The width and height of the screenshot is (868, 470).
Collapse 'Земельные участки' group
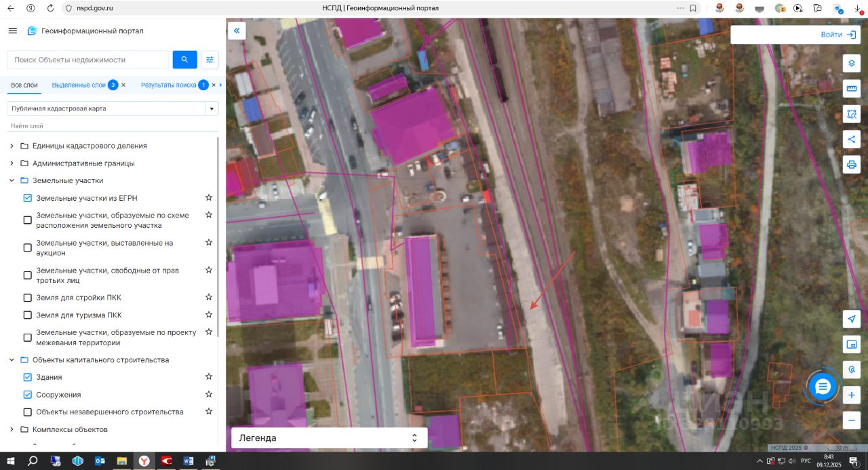[x=12, y=180]
